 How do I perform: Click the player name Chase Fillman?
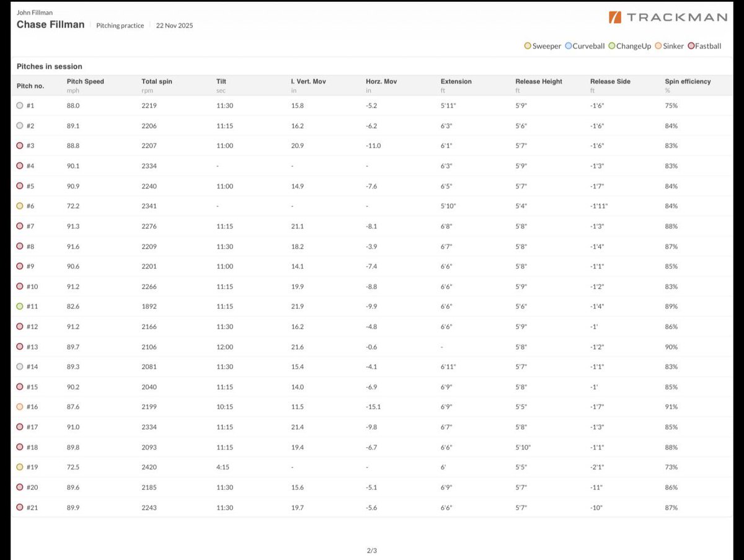click(x=50, y=25)
